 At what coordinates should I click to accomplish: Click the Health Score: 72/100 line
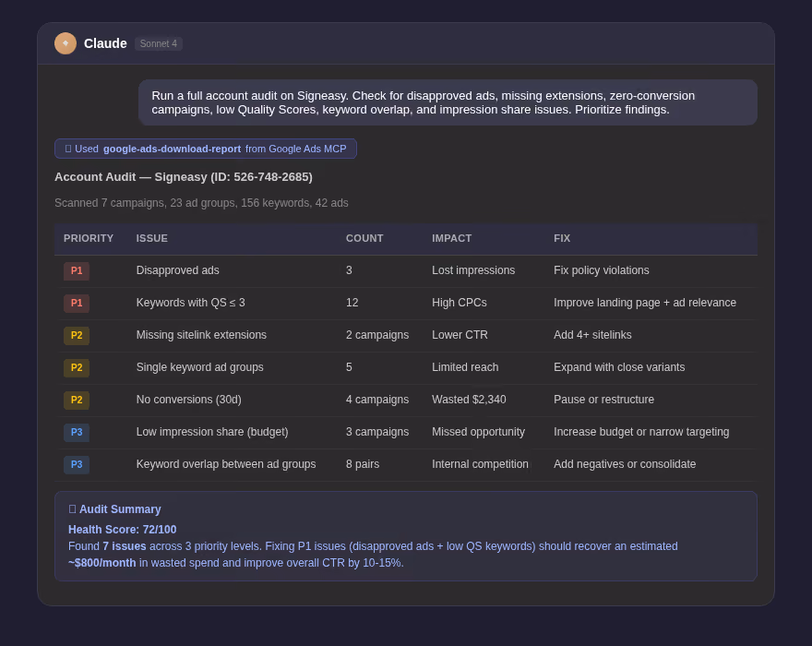point(122,530)
